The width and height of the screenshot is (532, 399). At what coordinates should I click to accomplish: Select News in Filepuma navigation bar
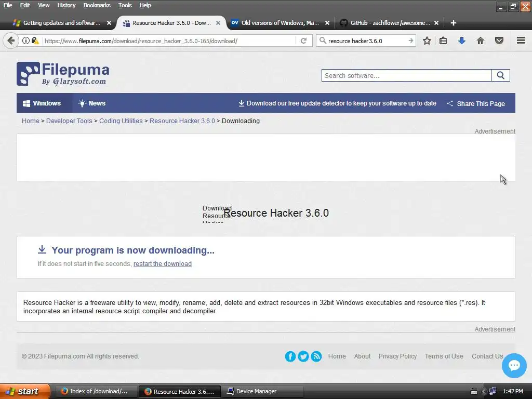pyautogui.click(x=92, y=103)
